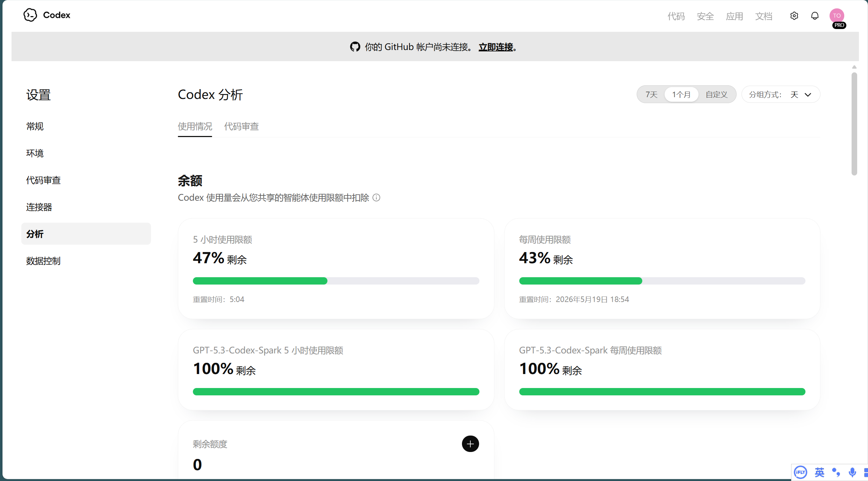The image size is (868, 481).
Task: Select the 7天 time range
Action: [651, 95]
